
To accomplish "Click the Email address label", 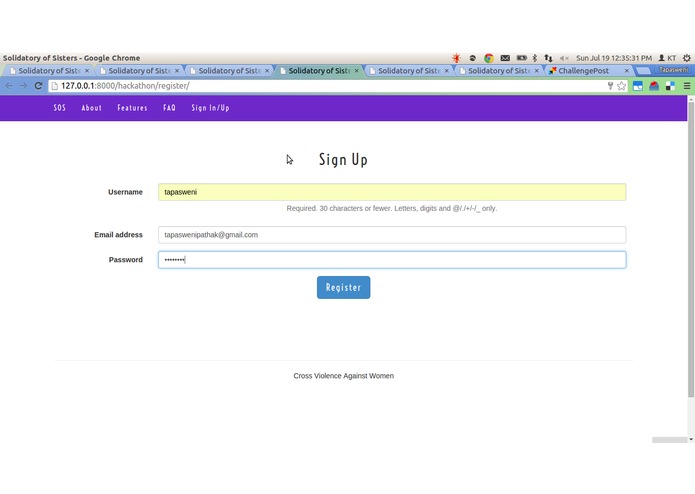I will (x=118, y=235).
